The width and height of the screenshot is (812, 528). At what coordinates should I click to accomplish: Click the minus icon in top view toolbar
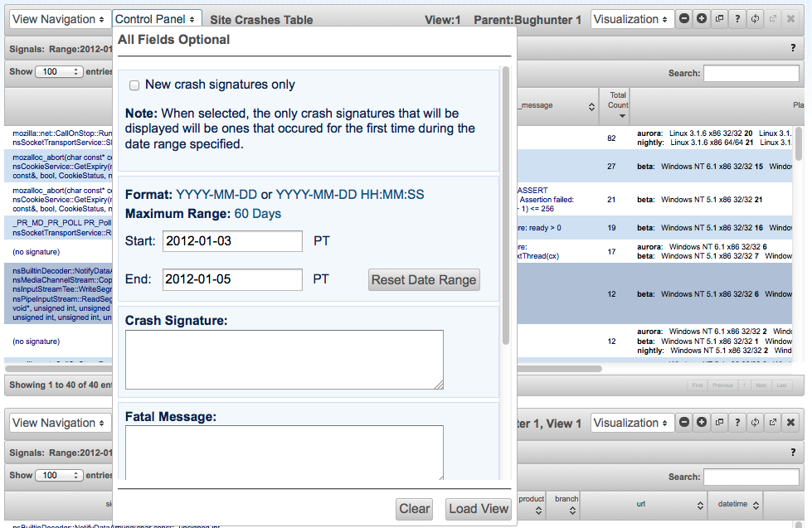click(x=684, y=18)
